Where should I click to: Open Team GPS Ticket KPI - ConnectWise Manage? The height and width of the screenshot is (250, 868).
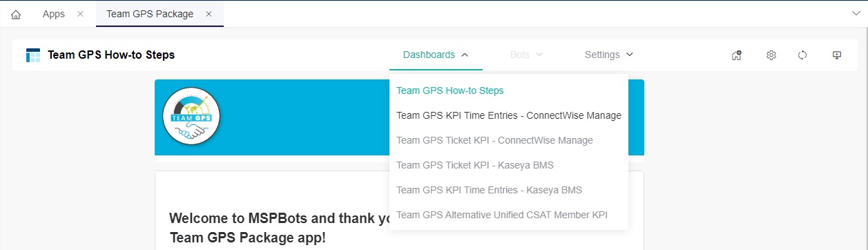pos(509,140)
